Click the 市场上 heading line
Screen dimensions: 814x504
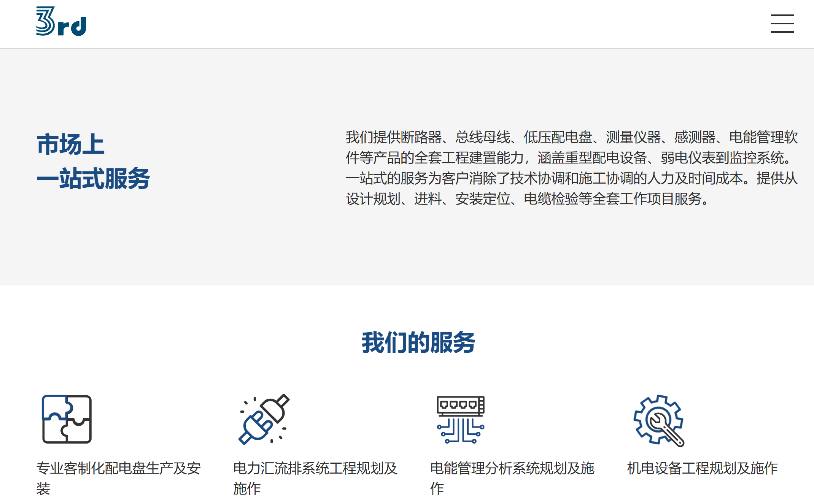(x=70, y=145)
